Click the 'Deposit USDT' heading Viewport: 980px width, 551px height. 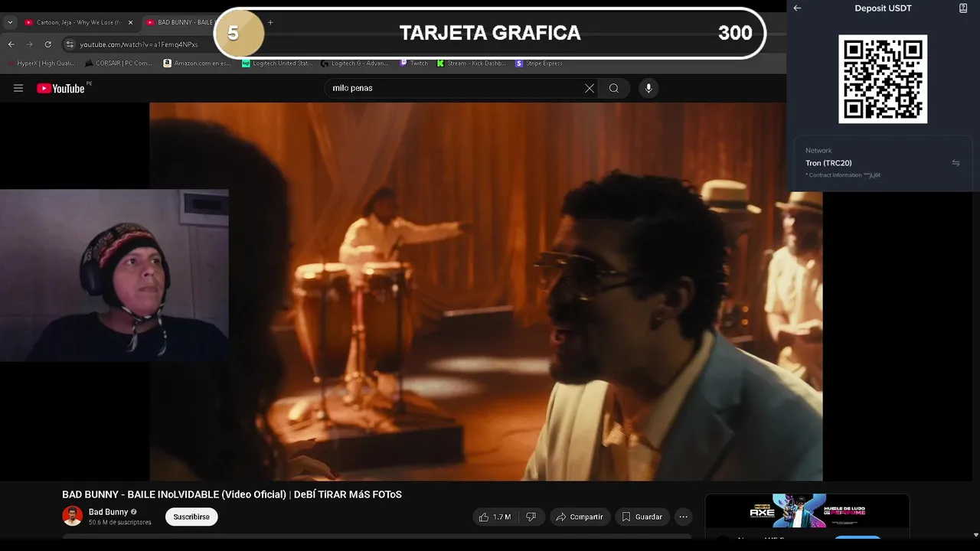pyautogui.click(x=883, y=8)
